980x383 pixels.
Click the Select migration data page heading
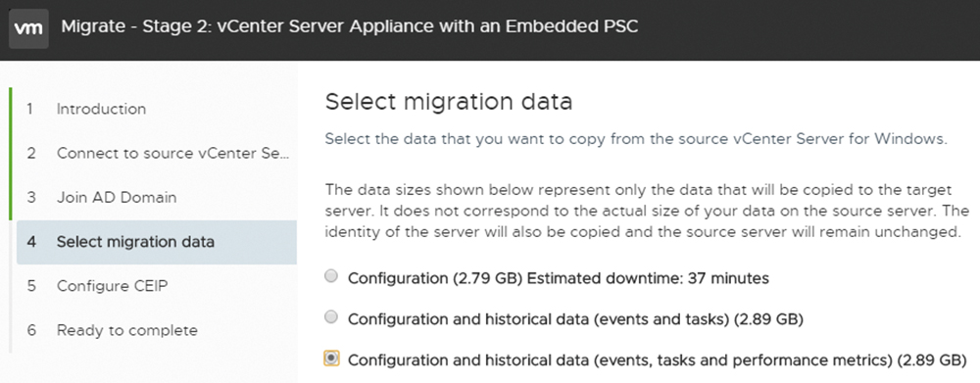pyautogui.click(x=449, y=102)
